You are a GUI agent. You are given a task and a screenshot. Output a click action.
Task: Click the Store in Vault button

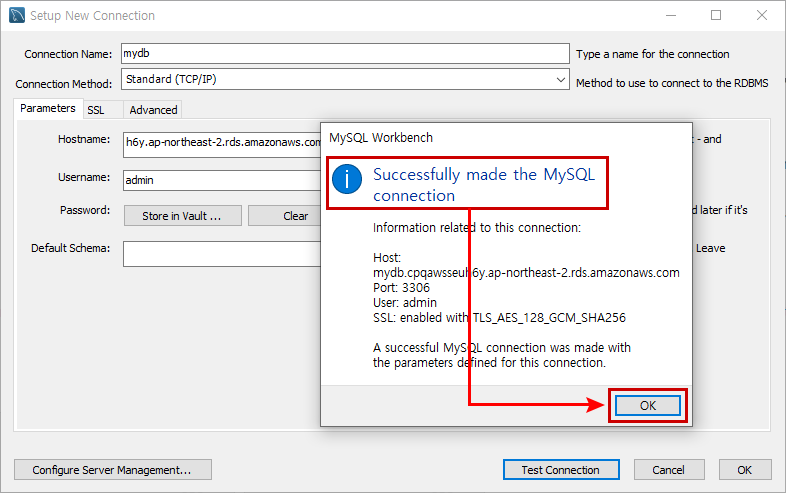click(x=182, y=216)
